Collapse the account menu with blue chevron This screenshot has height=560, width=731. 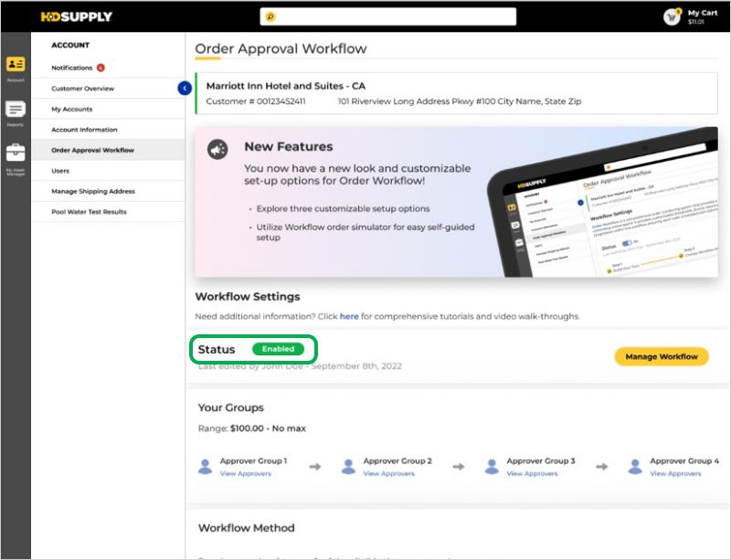(x=185, y=88)
